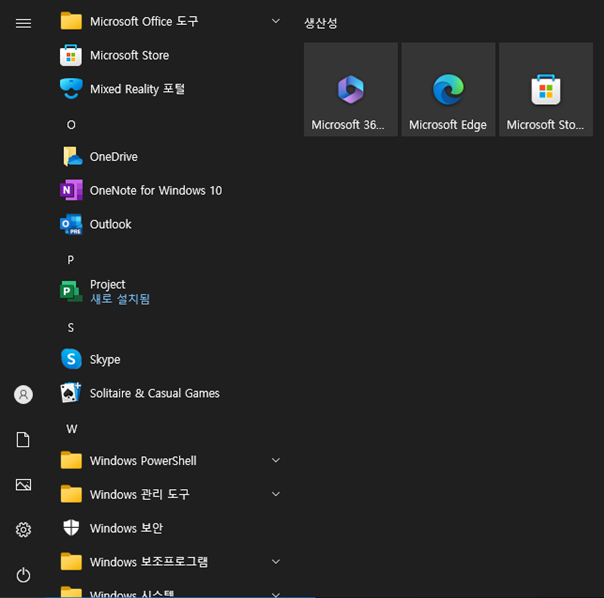This screenshot has width=604, height=598.
Task: Click the Windows 보조프로그램 folder label
Action: click(149, 562)
